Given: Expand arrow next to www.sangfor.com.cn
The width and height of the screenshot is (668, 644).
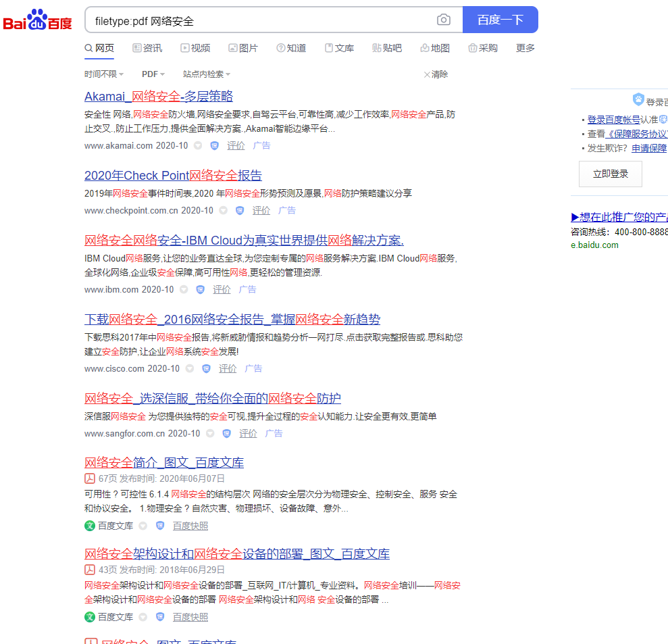Looking at the screenshot, I should click(x=210, y=433).
